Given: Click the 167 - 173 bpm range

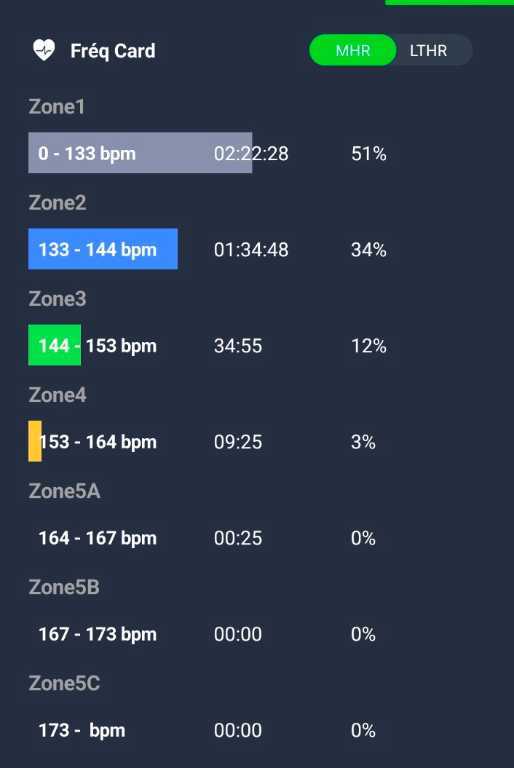Looking at the screenshot, I should coord(98,634).
